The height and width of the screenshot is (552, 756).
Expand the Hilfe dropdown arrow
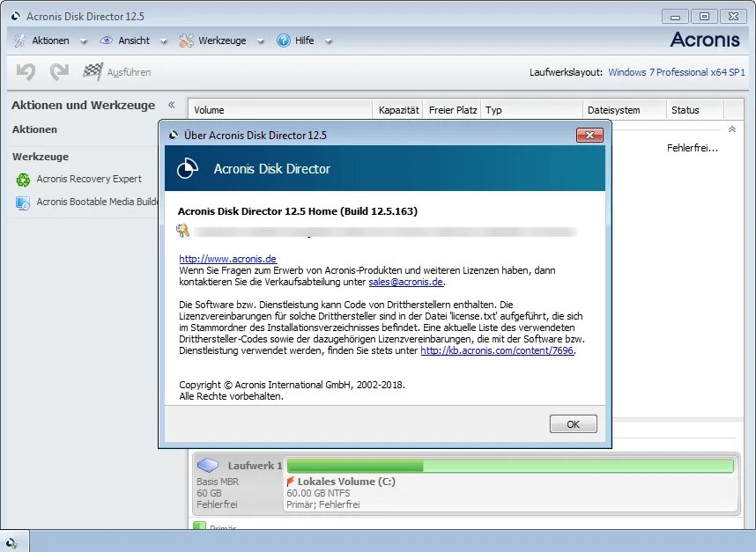pos(329,41)
